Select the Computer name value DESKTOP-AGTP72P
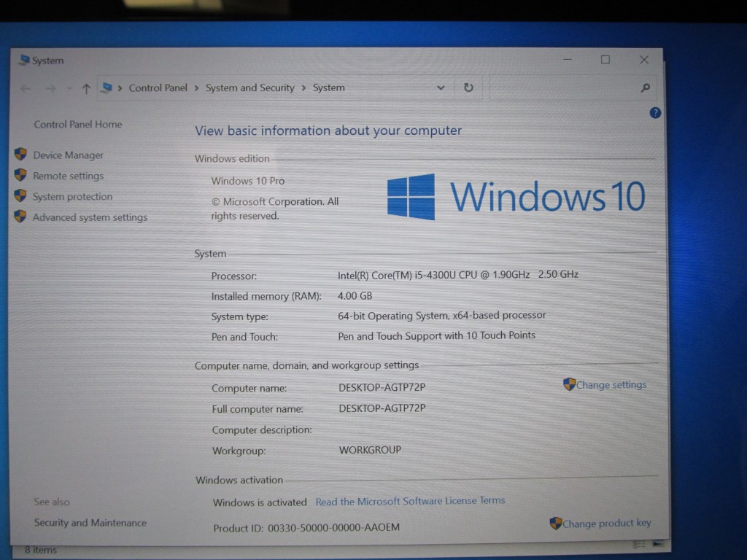 (x=382, y=388)
